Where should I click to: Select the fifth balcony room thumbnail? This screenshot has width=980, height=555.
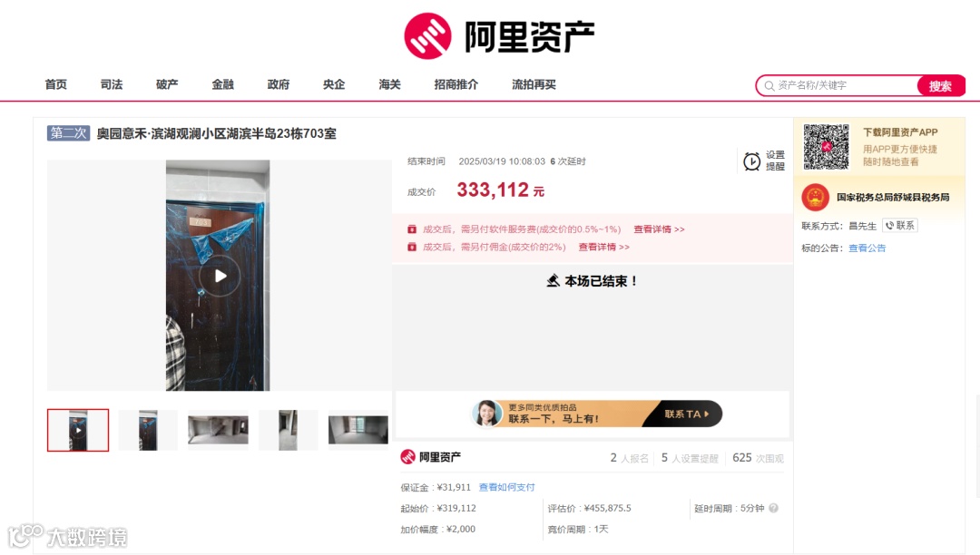point(358,430)
